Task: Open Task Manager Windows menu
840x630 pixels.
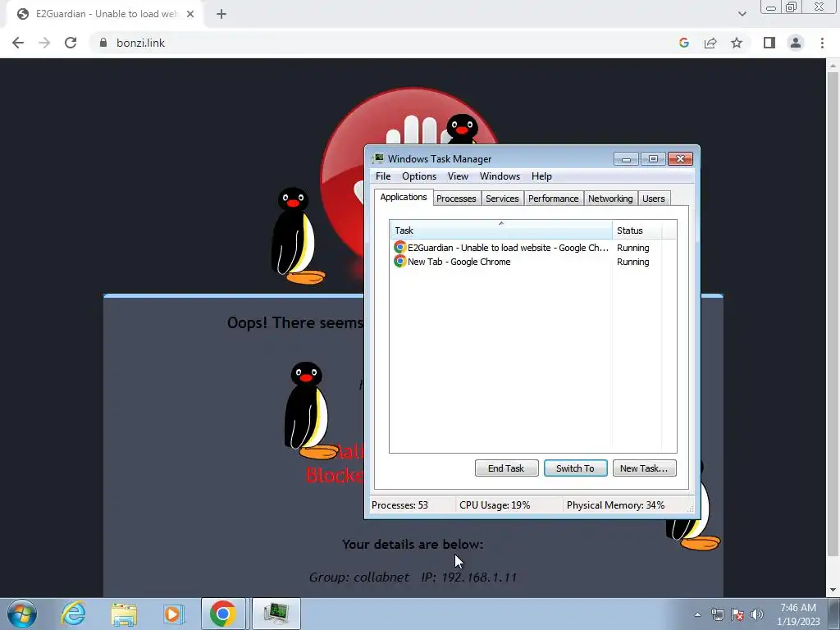Action: click(500, 176)
